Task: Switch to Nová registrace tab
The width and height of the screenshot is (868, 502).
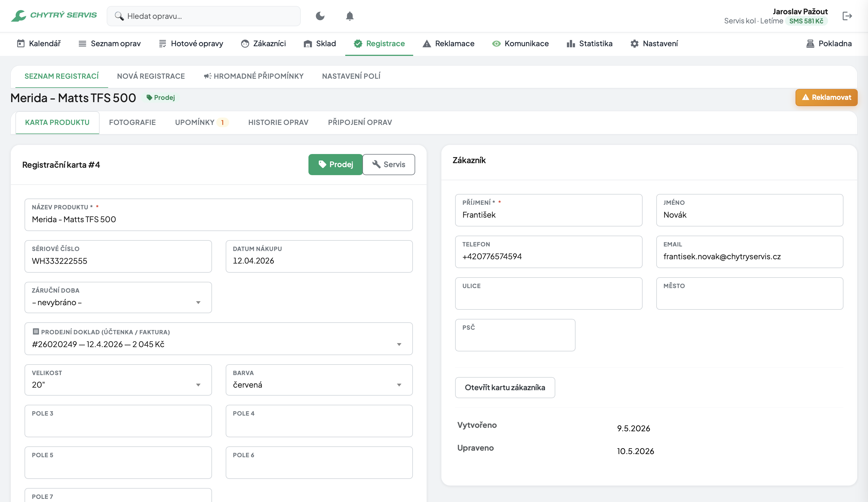Action: [151, 76]
